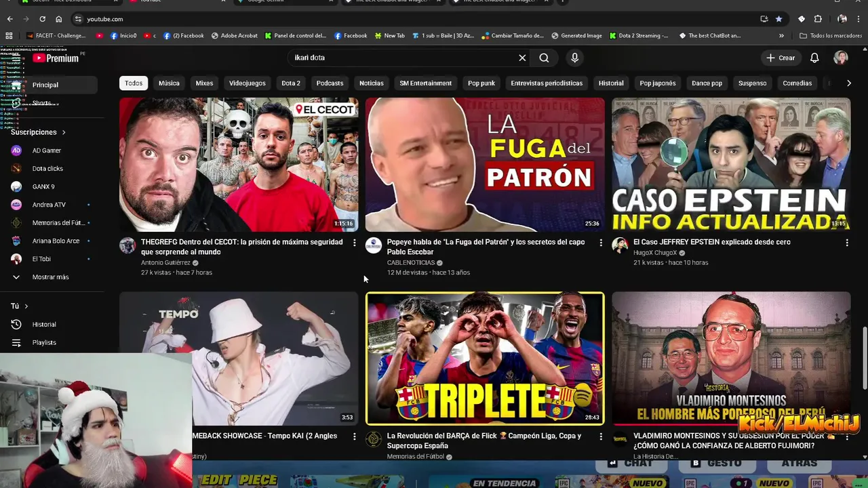Click the magnifier search button

coord(544,58)
